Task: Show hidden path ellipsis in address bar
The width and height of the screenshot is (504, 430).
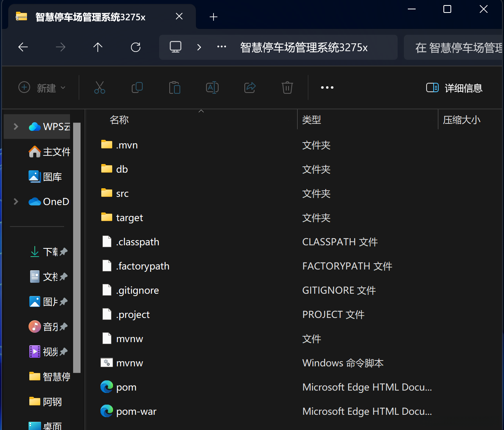Action: click(222, 47)
